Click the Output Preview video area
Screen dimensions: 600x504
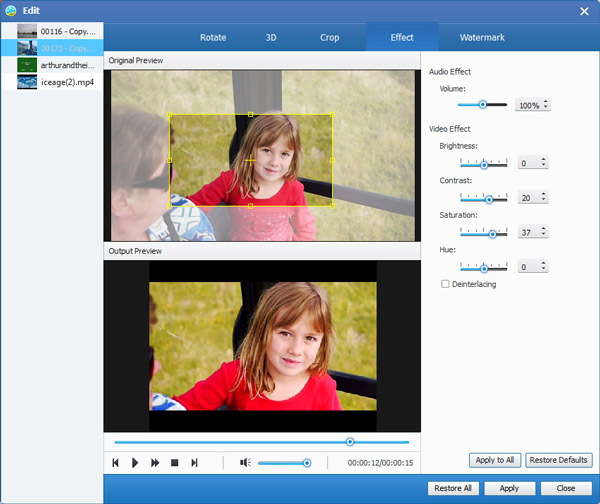[x=262, y=346]
